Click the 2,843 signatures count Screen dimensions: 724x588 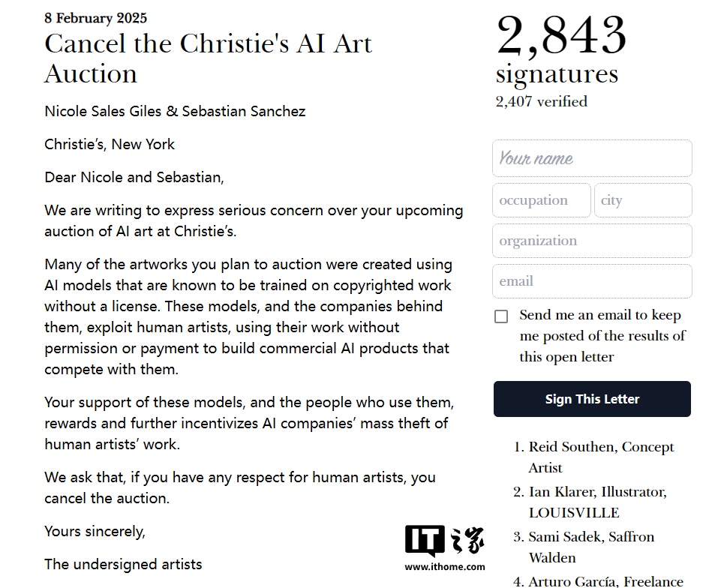tap(561, 49)
